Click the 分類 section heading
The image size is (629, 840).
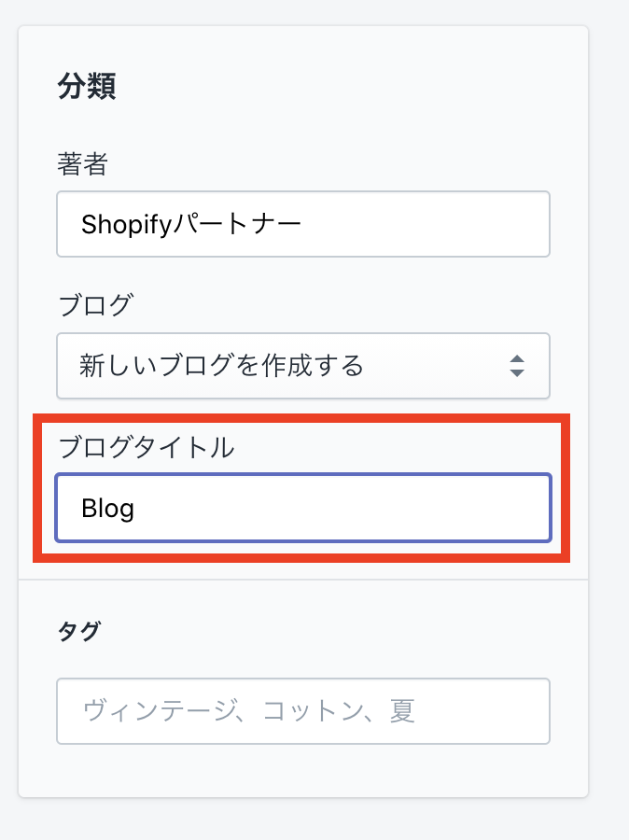coord(86,86)
